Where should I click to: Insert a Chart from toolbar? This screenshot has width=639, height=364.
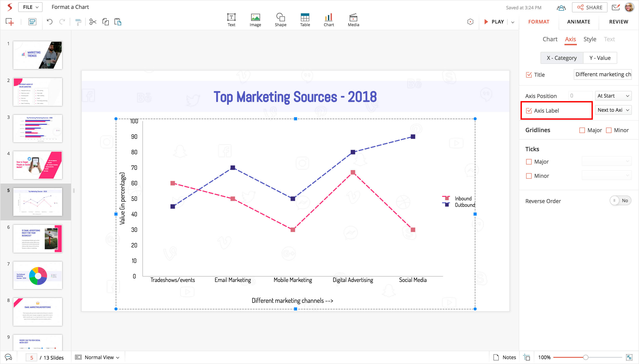point(329,20)
